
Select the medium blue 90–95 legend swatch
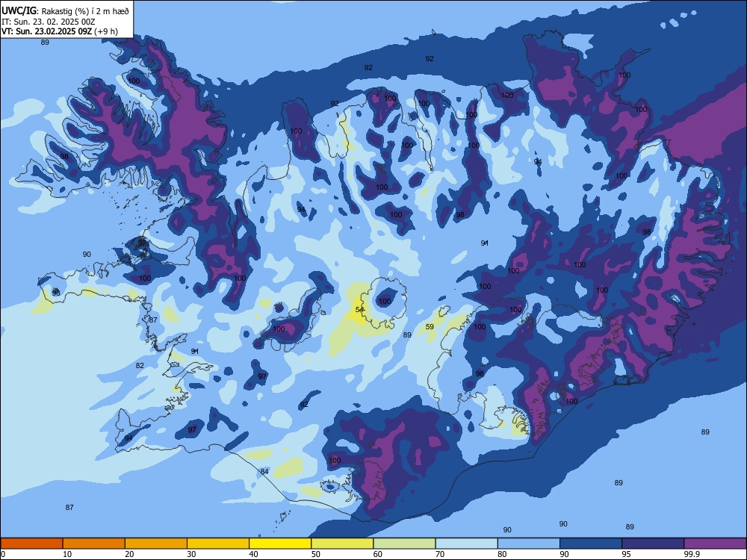pyautogui.click(x=591, y=544)
